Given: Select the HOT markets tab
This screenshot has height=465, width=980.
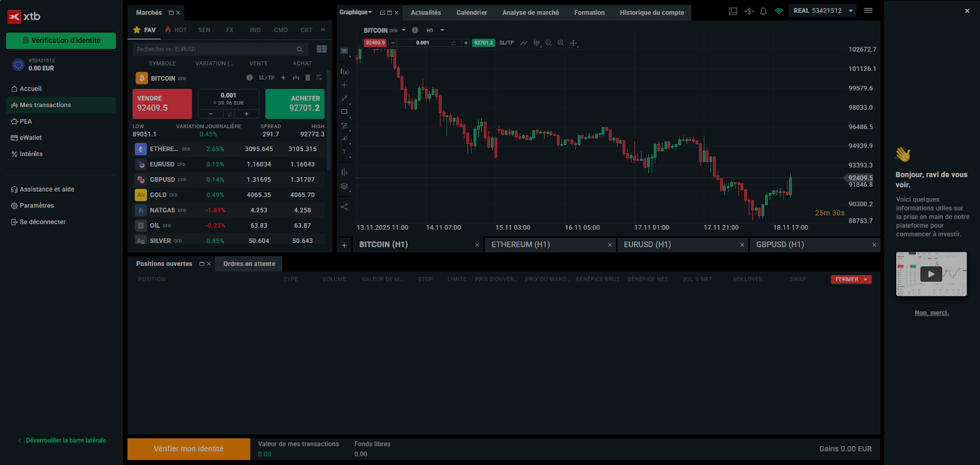Looking at the screenshot, I should (x=176, y=30).
